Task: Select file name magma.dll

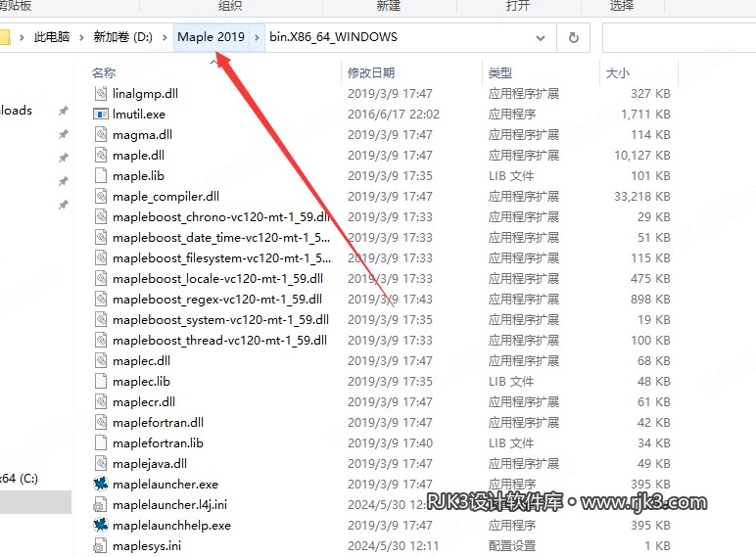Action: (142, 135)
